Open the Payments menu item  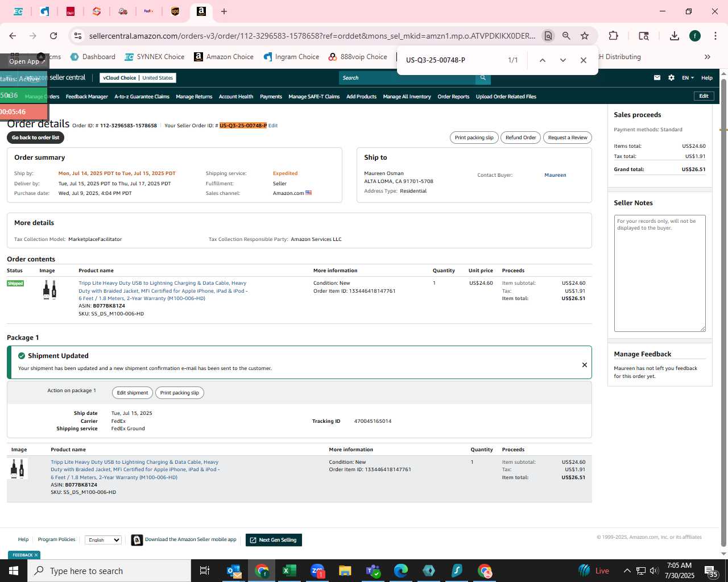coord(271,97)
